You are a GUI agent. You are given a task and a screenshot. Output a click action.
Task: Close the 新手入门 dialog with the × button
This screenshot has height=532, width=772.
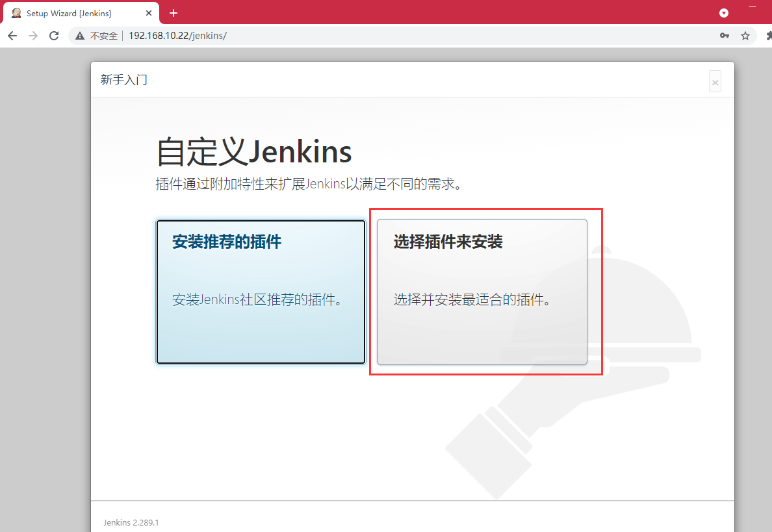[715, 82]
